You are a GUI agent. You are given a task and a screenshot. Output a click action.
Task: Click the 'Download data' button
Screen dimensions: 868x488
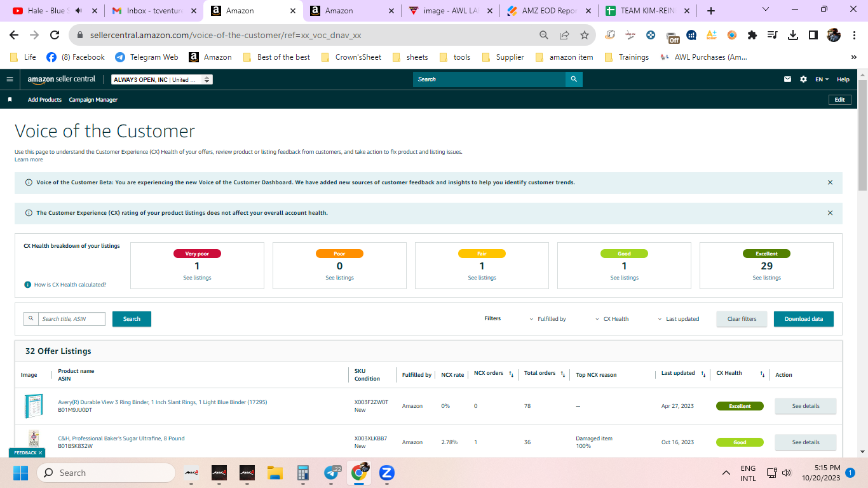tap(804, 319)
